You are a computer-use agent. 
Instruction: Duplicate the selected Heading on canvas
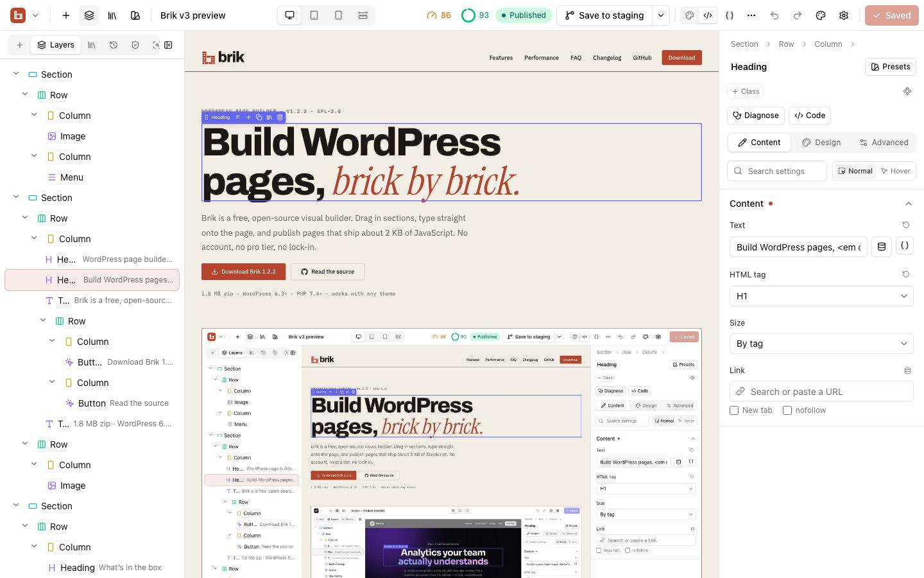259,118
